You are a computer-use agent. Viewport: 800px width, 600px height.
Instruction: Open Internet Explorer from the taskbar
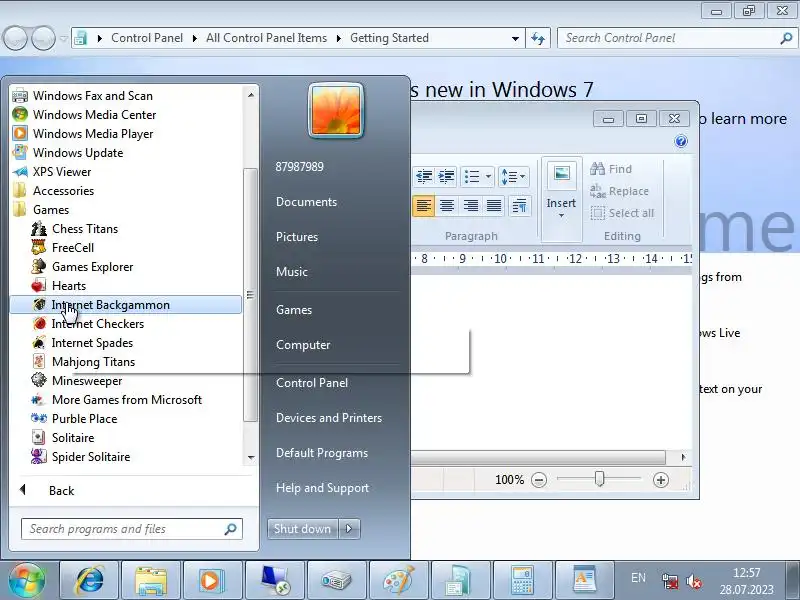(x=90, y=581)
